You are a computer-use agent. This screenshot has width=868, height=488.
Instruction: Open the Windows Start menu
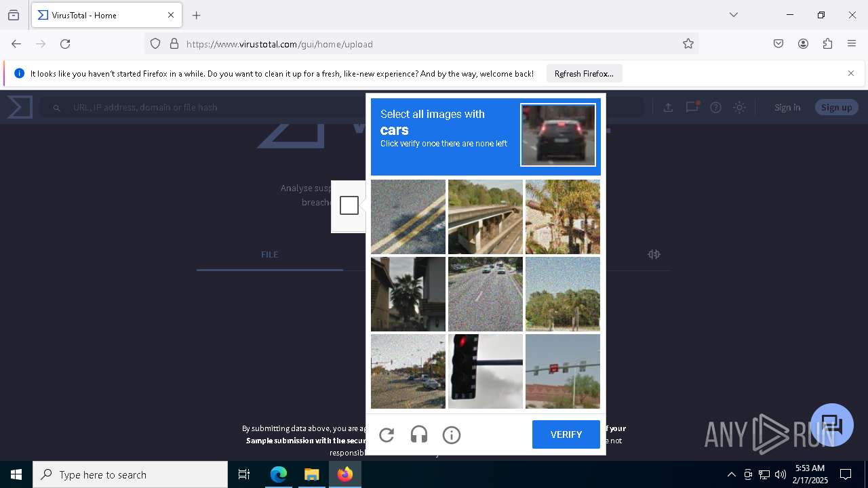[x=16, y=474]
